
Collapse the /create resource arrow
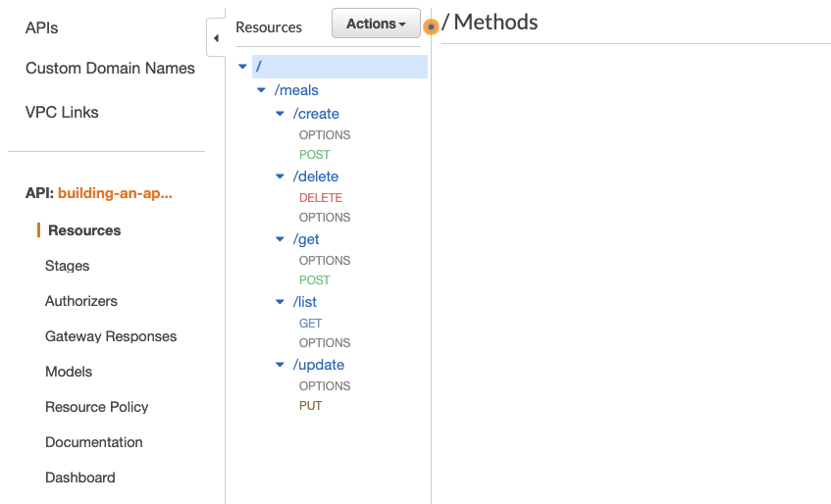(x=280, y=114)
